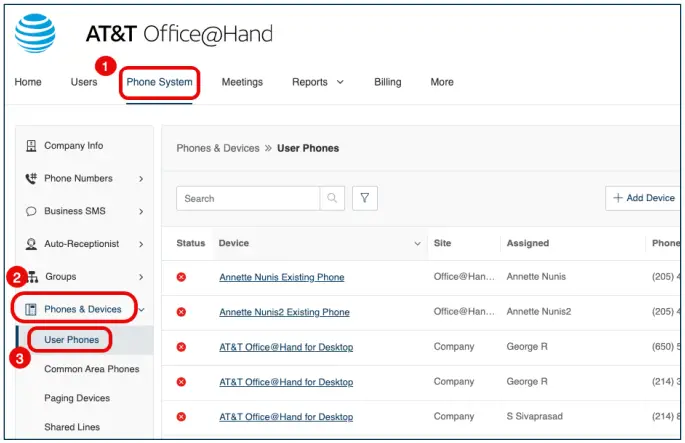Viewport: 685px width, 443px height.
Task: Click Site cell in Annette Nunis2 row
Action: click(464, 311)
